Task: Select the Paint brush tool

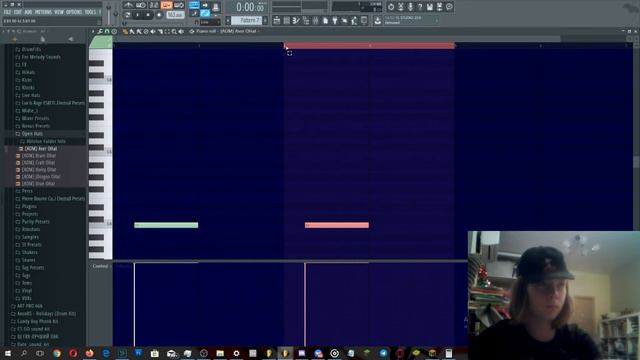Action: (132, 31)
